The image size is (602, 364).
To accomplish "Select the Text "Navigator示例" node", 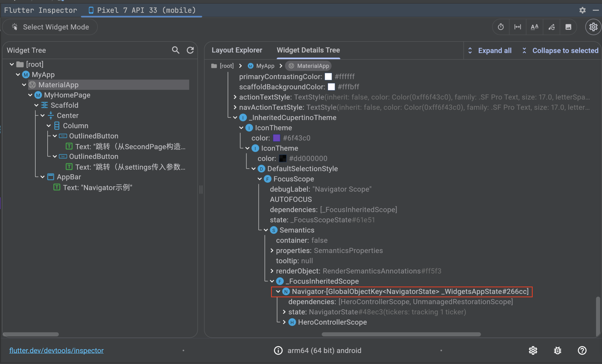I will [x=93, y=187].
